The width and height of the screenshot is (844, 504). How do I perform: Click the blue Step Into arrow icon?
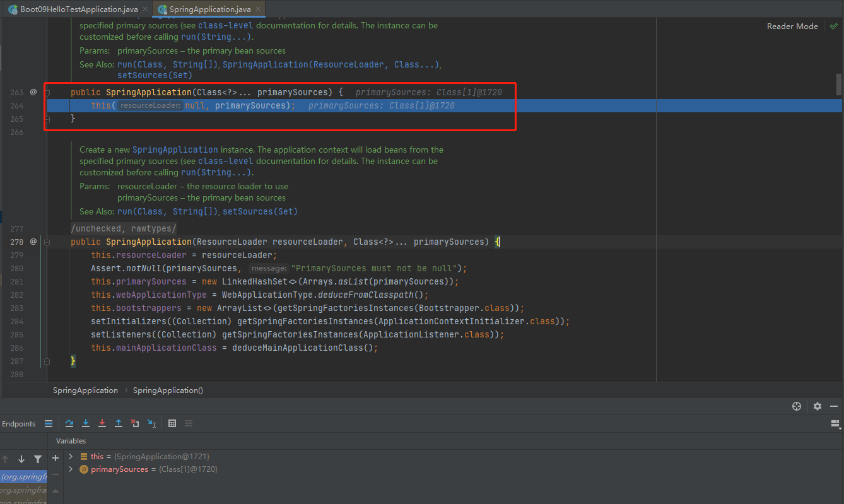(x=86, y=423)
